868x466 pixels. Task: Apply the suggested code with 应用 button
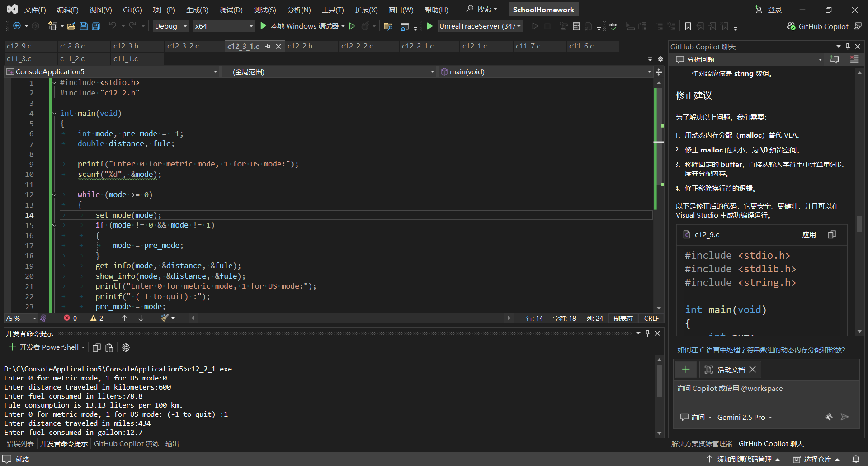tap(809, 234)
